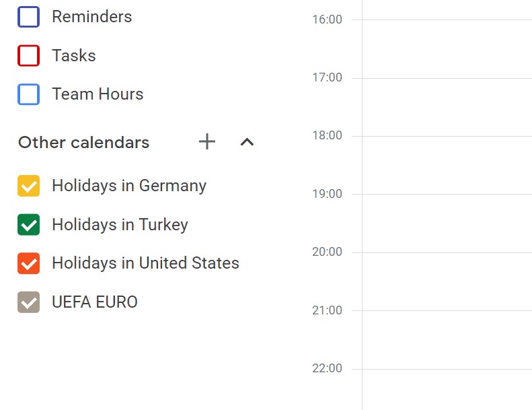
Task: Click the Holidays in Turkey calendar name
Action: click(x=120, y=225)
